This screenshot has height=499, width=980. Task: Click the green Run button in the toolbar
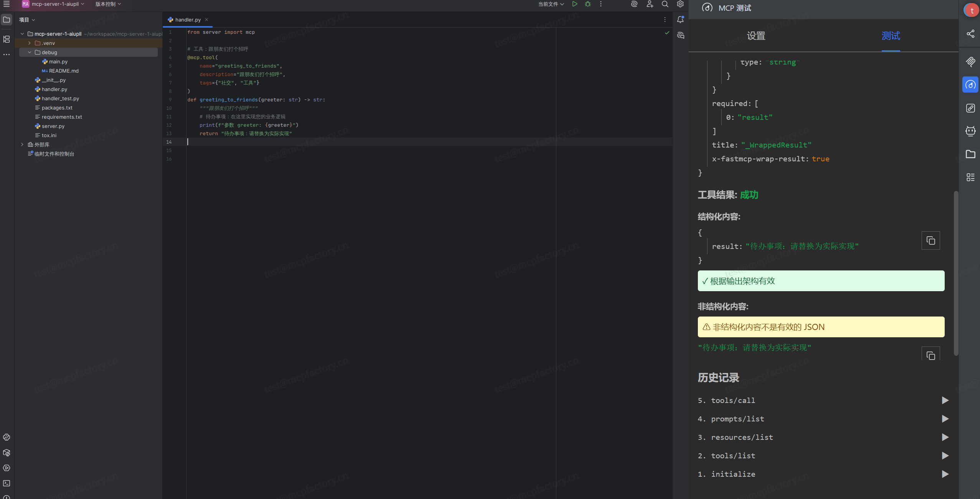575,4
